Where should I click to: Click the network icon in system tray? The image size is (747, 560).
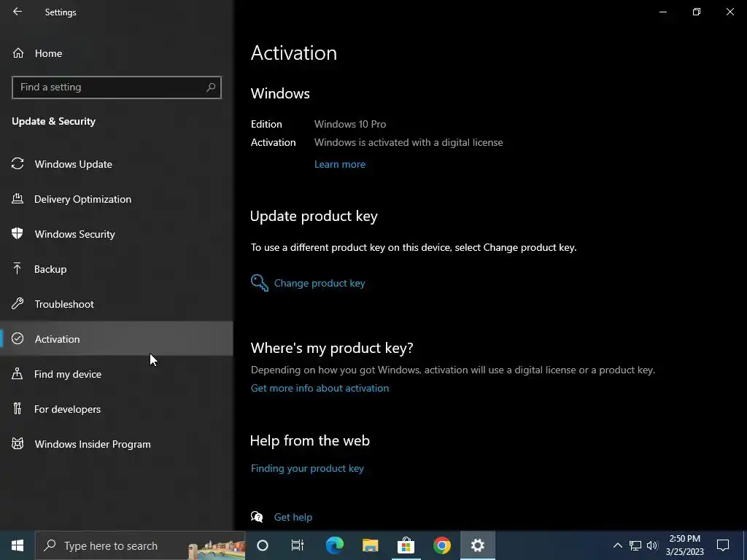pos(635,545)
